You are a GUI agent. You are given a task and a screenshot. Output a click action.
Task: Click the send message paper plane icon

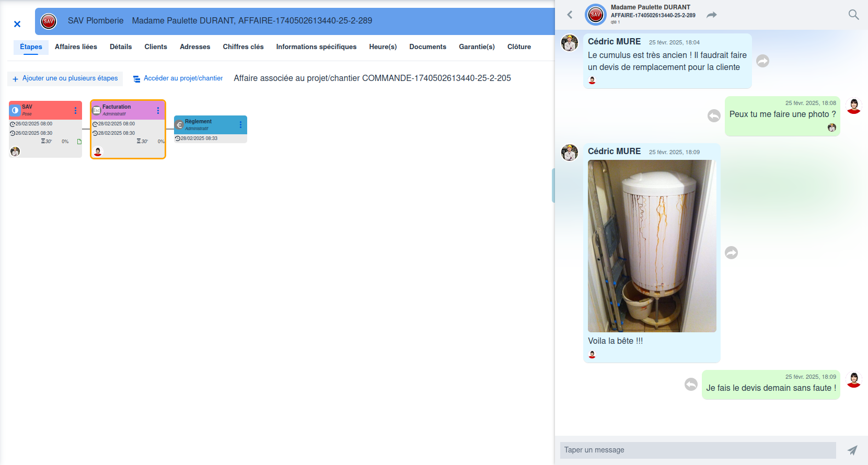point(852,450)
